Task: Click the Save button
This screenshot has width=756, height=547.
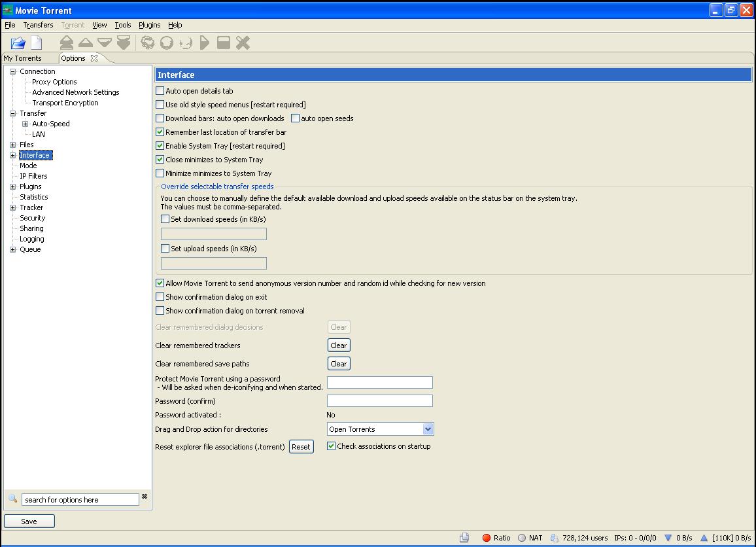Action: 29,521
